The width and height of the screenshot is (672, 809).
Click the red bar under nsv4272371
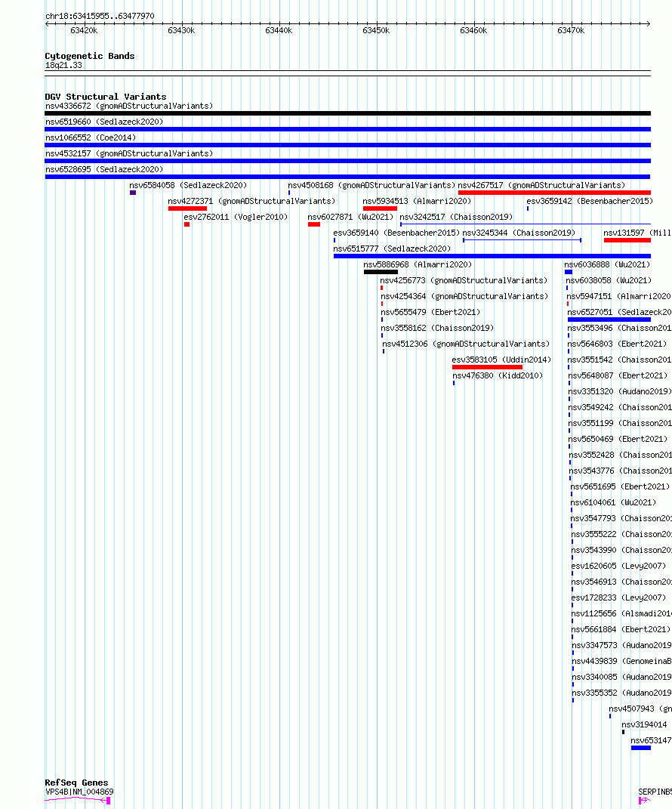tap(187, 208)
